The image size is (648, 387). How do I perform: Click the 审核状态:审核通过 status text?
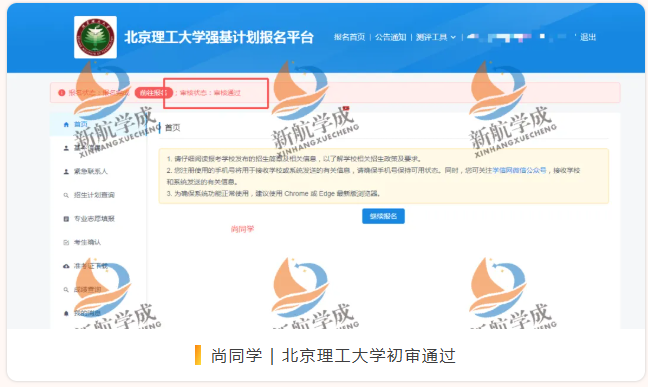210,93
